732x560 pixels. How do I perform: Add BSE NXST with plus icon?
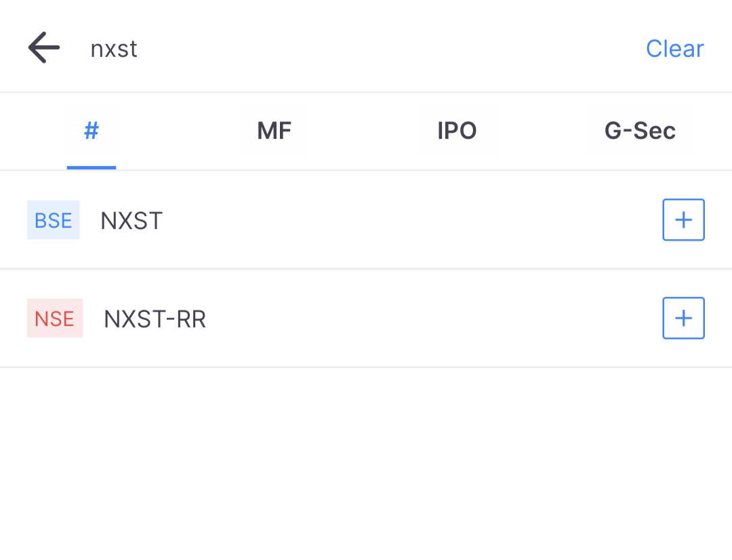(683, 220)
